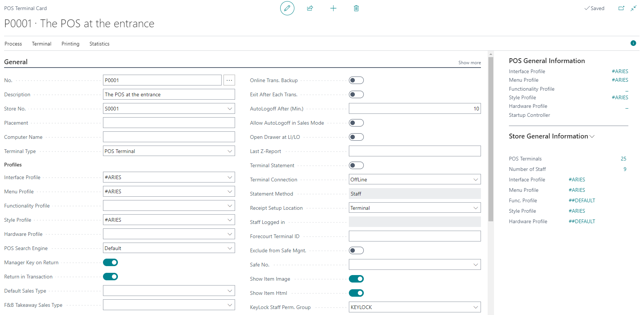
Task: Open the Printing menu
Action: pos(70,44)
